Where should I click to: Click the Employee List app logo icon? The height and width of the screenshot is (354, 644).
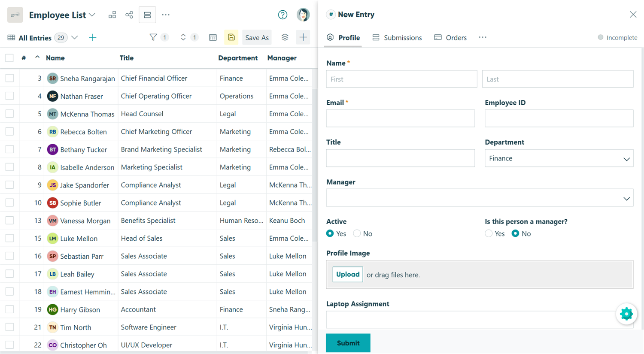click(x=15, y=15)
